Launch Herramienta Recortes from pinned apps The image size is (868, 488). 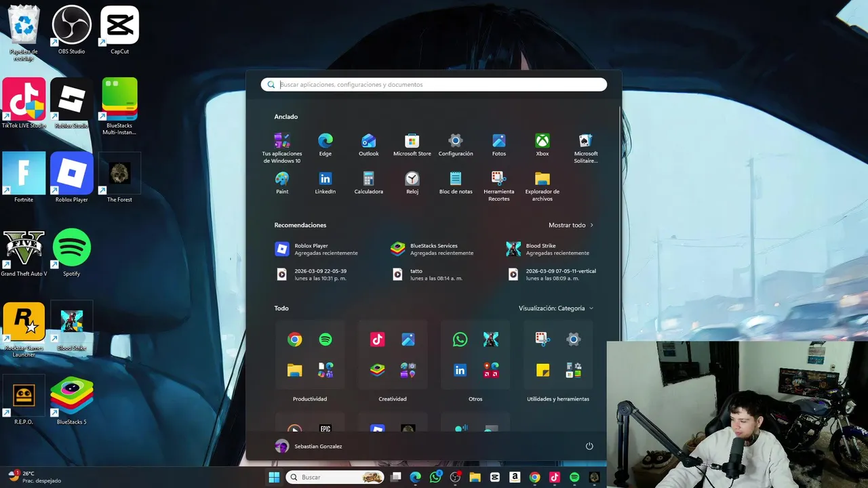499,186
